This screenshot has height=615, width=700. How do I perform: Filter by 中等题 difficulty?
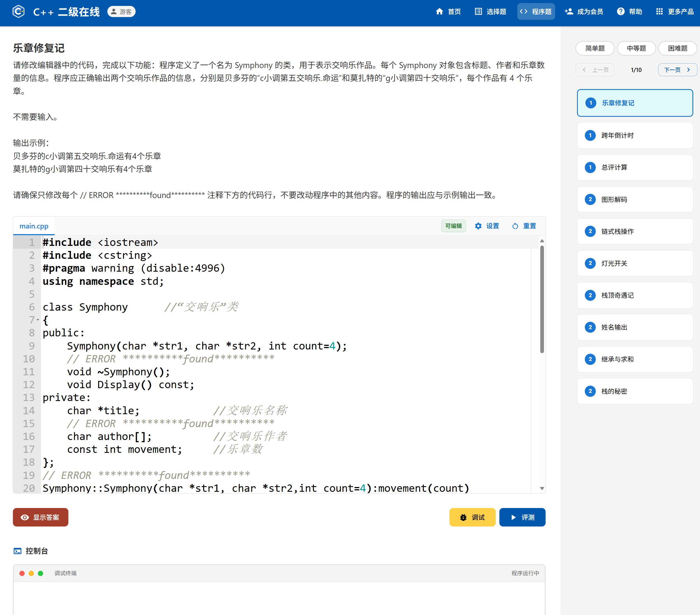coord(636,48)
